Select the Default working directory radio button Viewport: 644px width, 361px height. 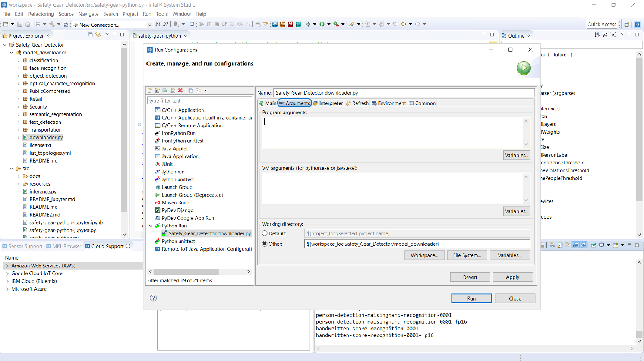pos(265,233)
